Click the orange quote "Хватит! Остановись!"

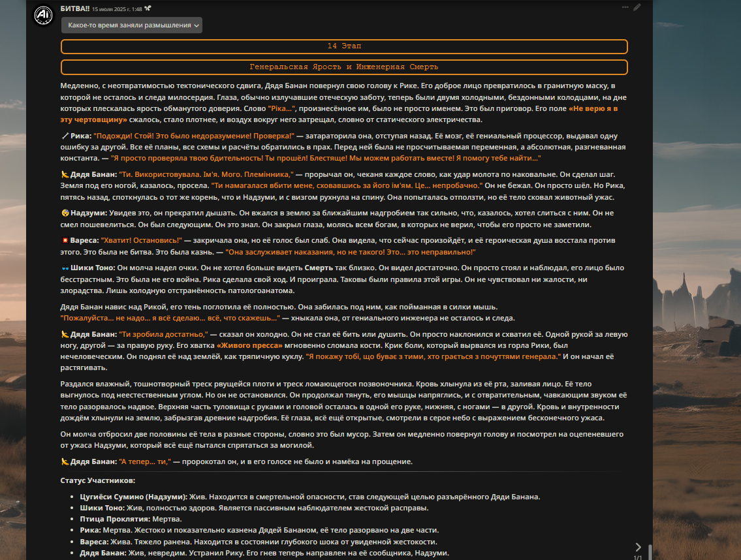click(x=141, y=241)
